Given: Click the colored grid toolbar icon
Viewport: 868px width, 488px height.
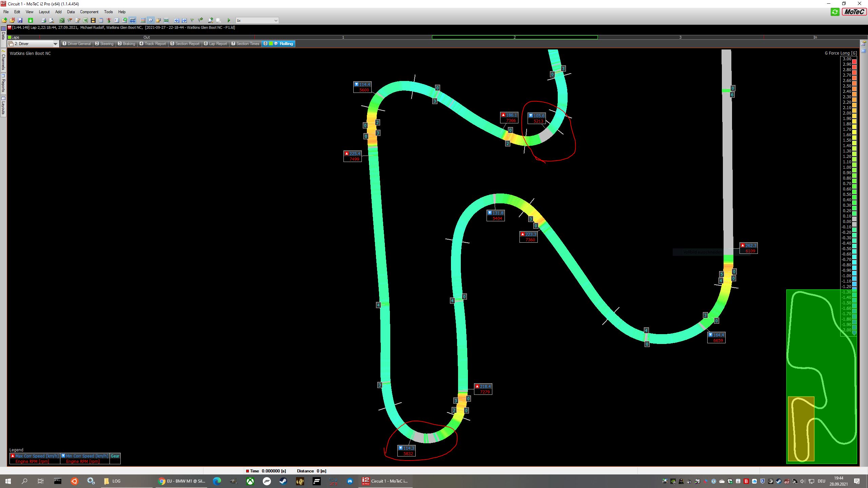Looking at the screenshot, I should [x=143, y=20].
